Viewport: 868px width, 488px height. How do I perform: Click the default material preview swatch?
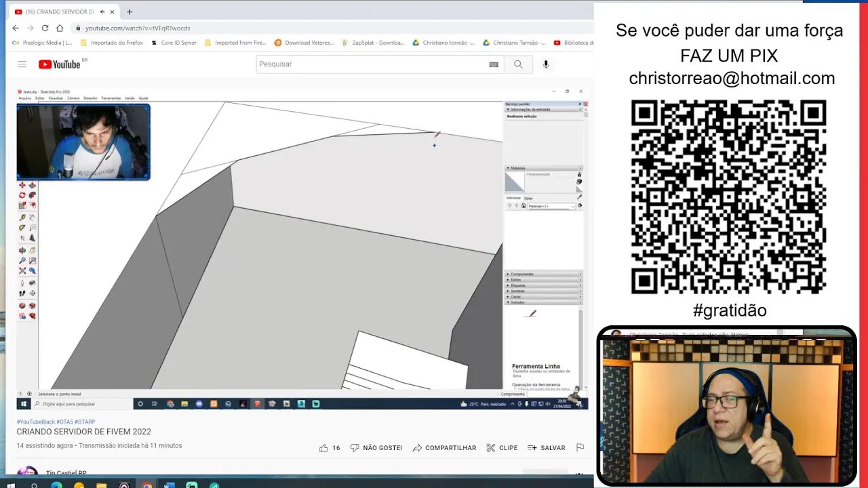(x=515, y=182)
